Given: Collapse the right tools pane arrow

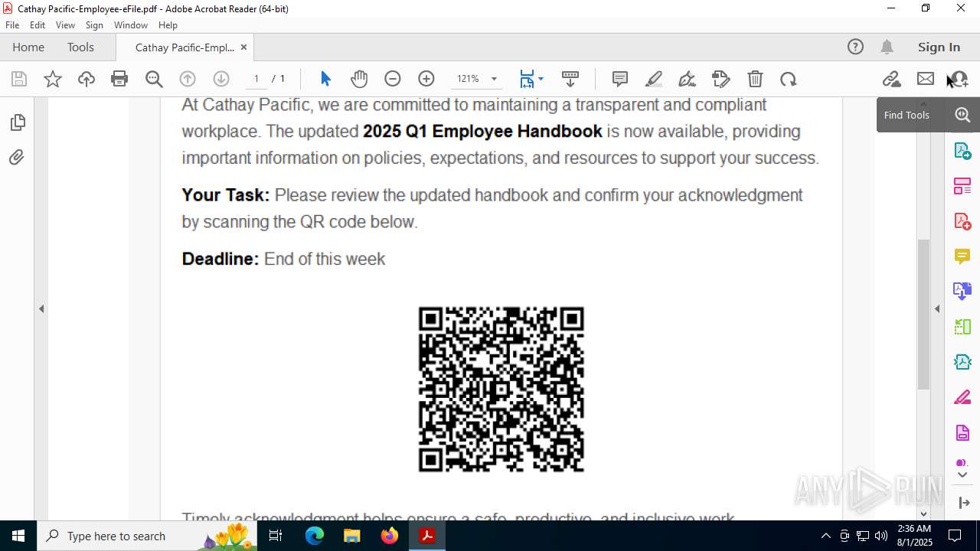Looking at the screenshot, I should click(x=937, y=309).
